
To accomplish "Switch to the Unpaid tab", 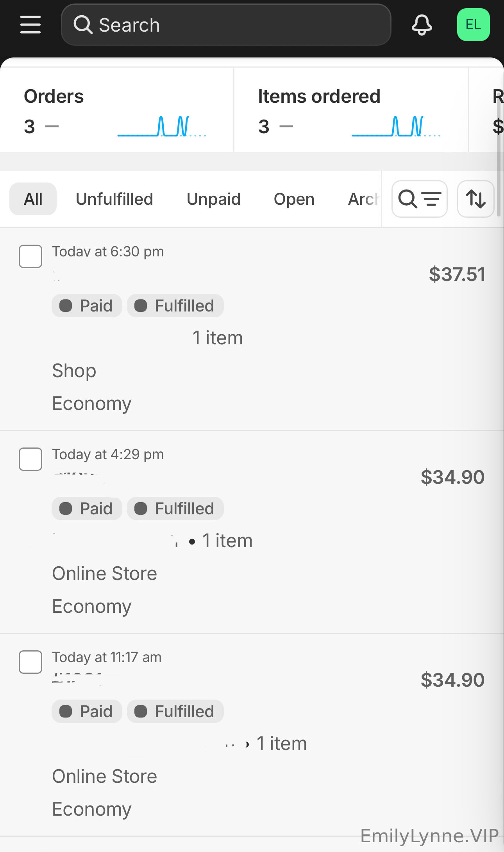I will 213,199.
